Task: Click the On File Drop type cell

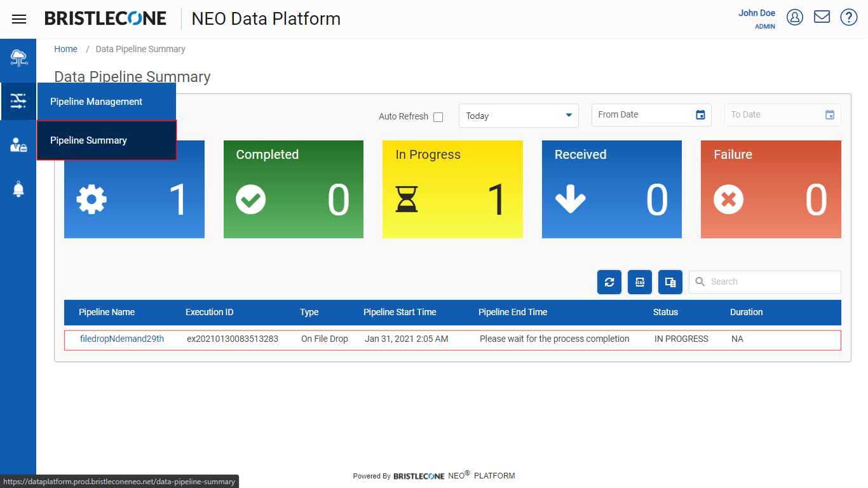Action: [x=325, y=339]
